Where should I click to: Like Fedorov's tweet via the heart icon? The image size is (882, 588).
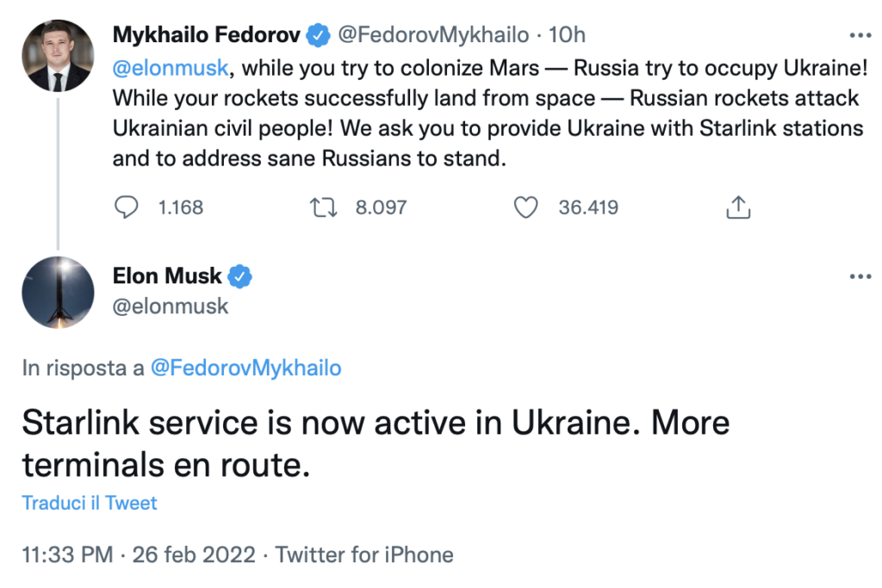click(526, 207)
